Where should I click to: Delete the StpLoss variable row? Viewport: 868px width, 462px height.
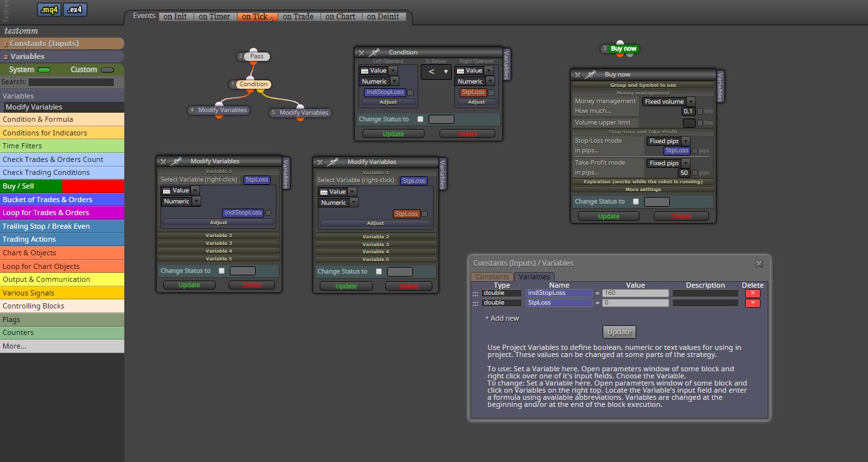pyautogui.click(x=752, y=303)
